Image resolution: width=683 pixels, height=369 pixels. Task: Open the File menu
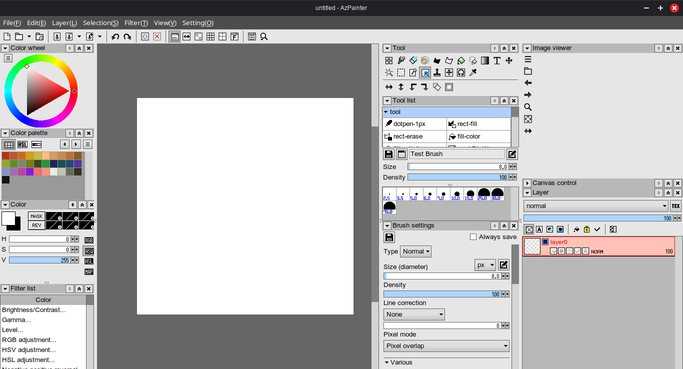tap(12, 23)
